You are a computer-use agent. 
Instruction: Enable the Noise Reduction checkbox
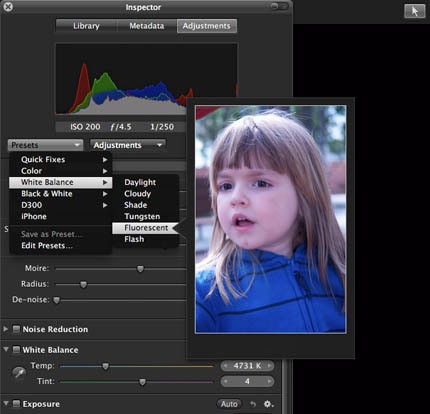16,329
